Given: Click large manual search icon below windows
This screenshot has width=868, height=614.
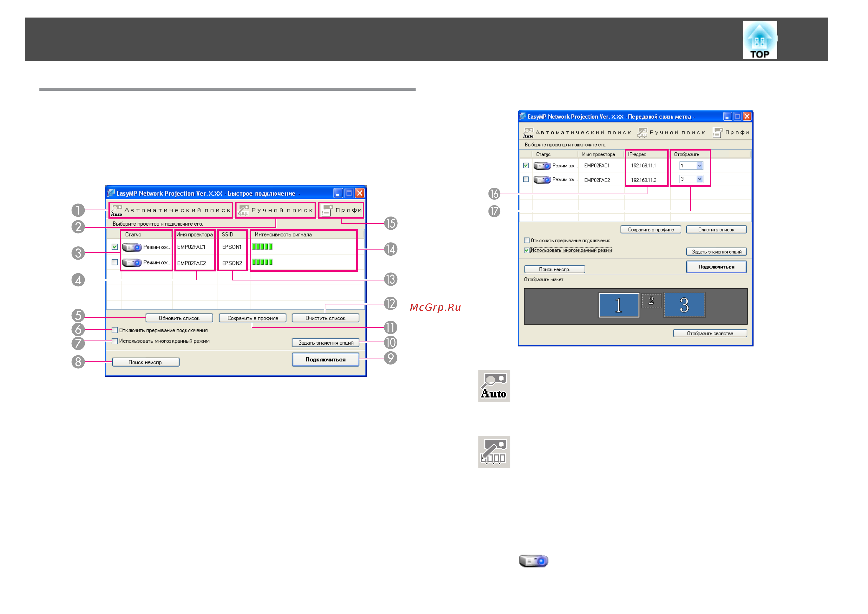Looking at the screenshot, I should pyautogui.click(x=494, y=452).
